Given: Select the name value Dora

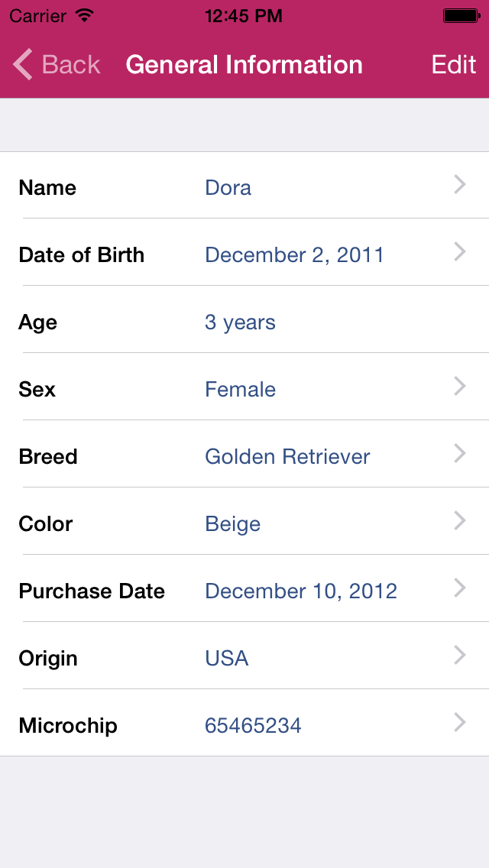Looking at the screenshot, I should point(228,188).
